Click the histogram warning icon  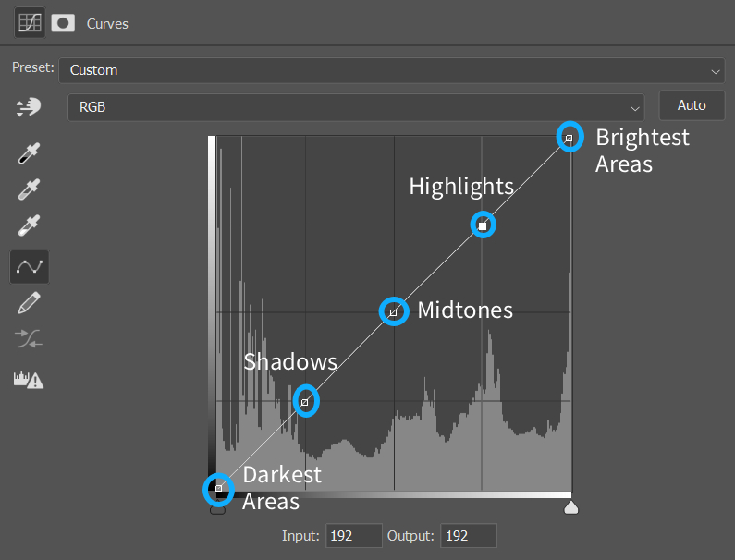29,380
